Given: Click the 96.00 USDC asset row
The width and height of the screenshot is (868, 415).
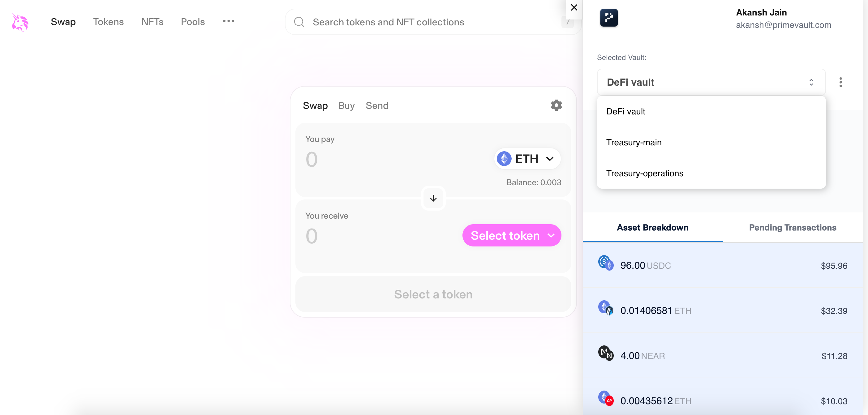Looking at the screenshot, I should (x=722, y=265).
